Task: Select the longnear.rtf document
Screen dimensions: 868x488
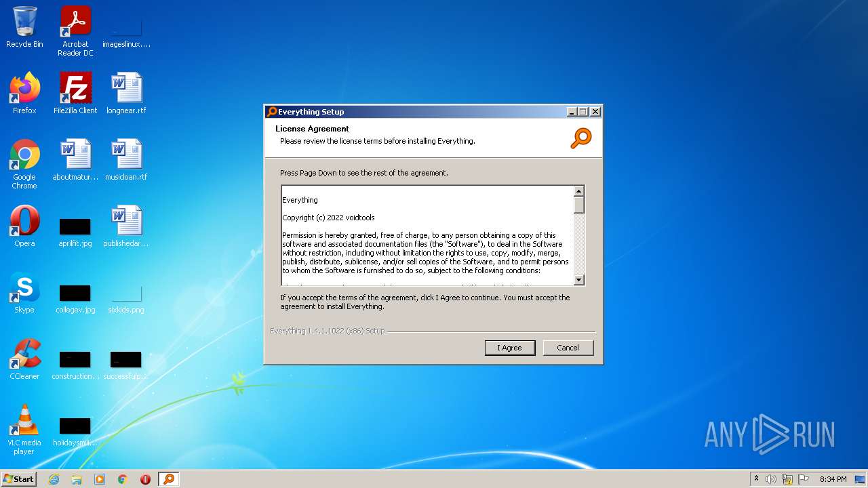Action: [126, 94]
